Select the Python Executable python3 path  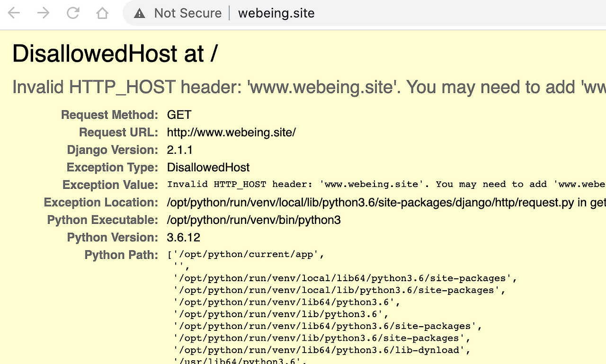coord(254,220)
